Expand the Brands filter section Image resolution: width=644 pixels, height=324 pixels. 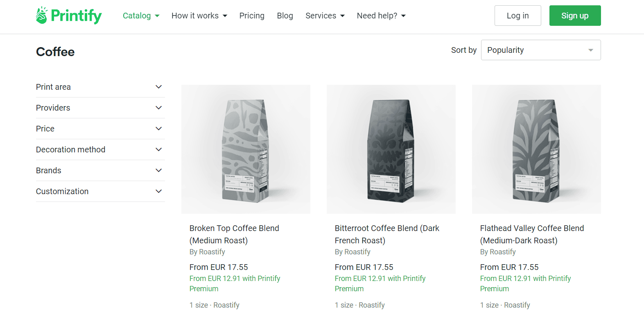click(x=100, y=170)
